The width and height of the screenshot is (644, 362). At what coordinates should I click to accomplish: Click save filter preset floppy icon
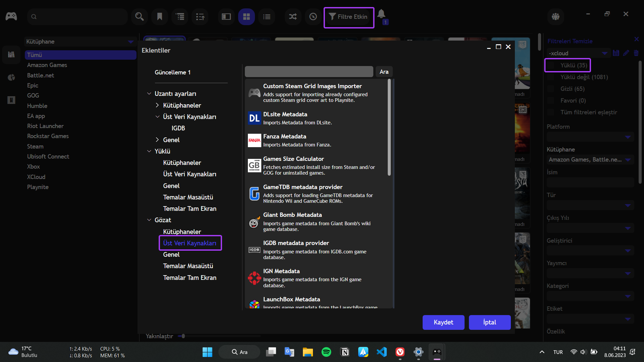[616, 53]
